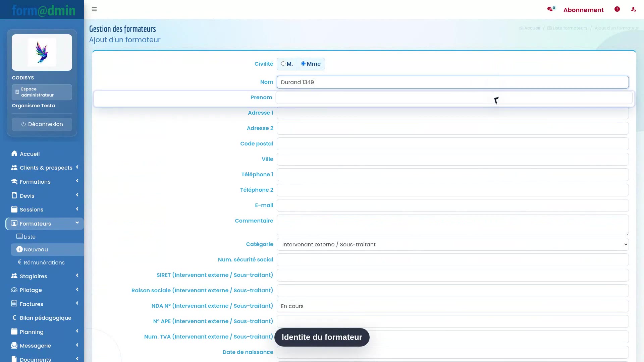The image size is (644, 362).
Task: Open the notifications chat icon
Action: click(550, 9)
